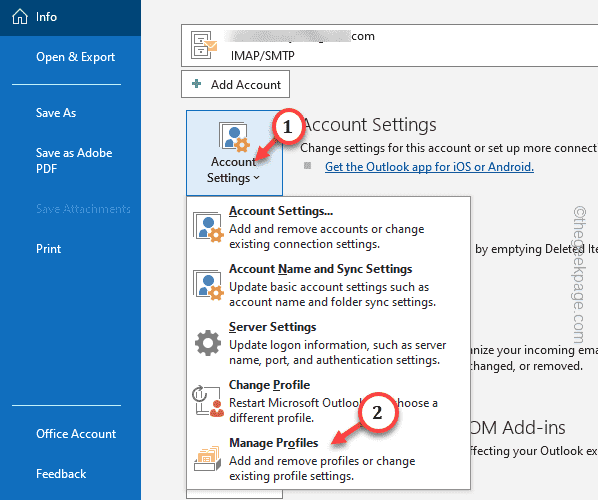
Task: Click the Manage Profiles folder icon
Action: [x=208, y=459]
